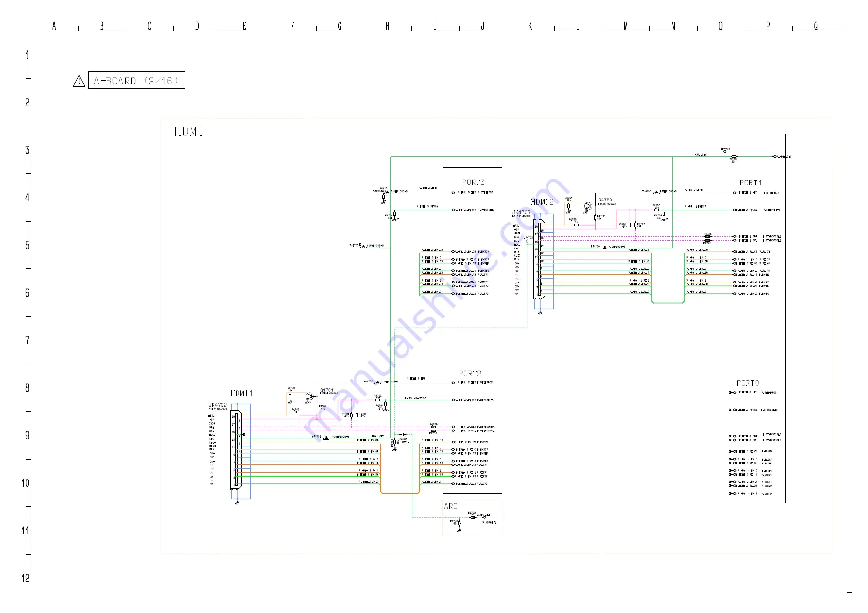The image size is (868, 613).
Task: Select the 'JK4703' connector reference
Action: [x=522, y=213]
